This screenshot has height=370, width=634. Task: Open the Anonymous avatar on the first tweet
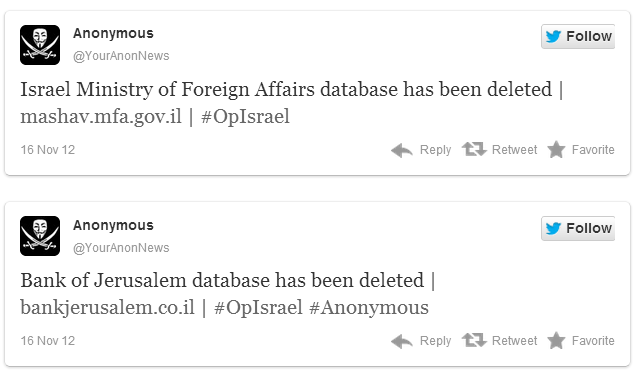tap(40, 45)
